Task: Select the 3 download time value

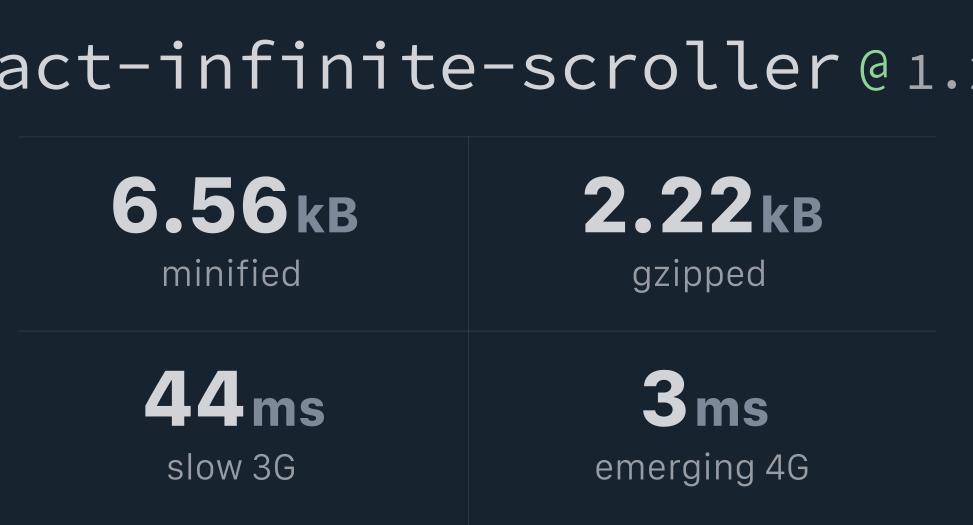Action: pos(665,398)
